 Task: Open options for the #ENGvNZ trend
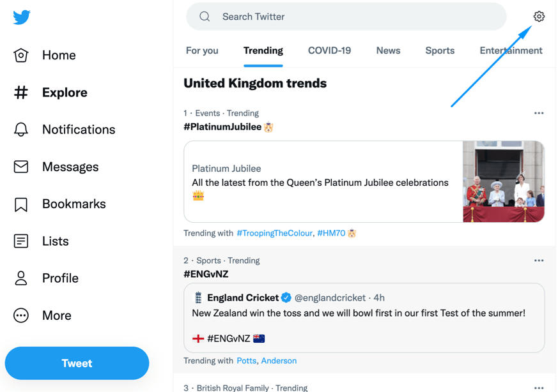point(539,260)
